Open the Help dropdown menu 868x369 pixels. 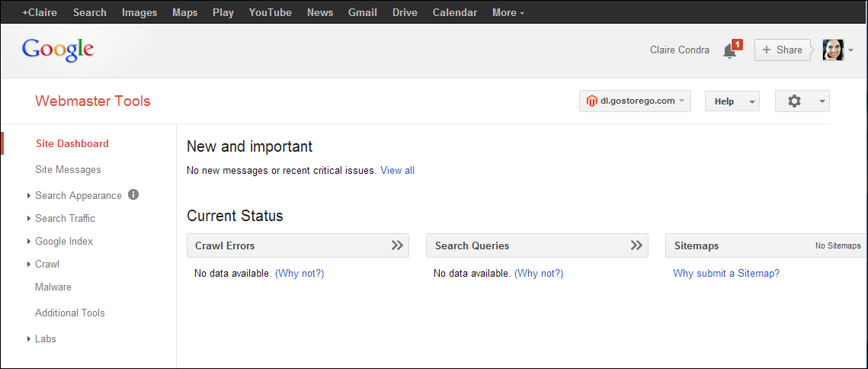click(732, 101)
